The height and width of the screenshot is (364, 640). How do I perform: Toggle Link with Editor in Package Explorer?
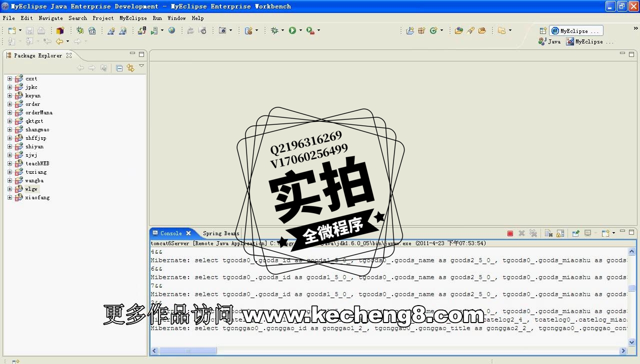click(x=130, y=68)
